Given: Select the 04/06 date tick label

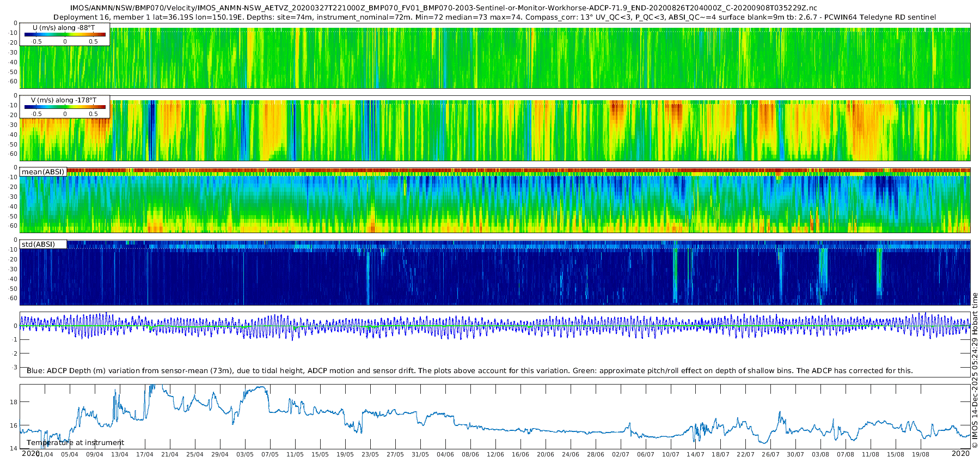Looking at the screenshot, I should pos(445,454).
